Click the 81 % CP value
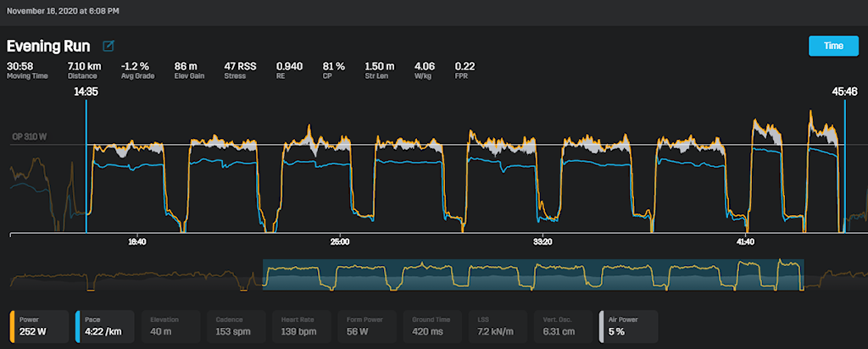868x349 pixels. (x=334, y=66)
